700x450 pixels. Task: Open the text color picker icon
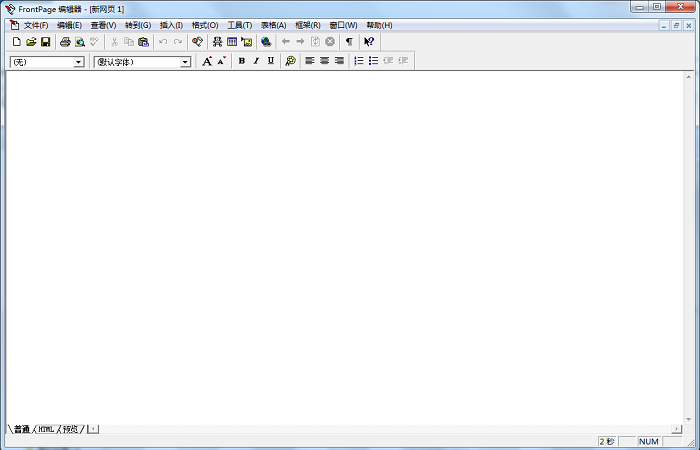(x=290, y=61)
